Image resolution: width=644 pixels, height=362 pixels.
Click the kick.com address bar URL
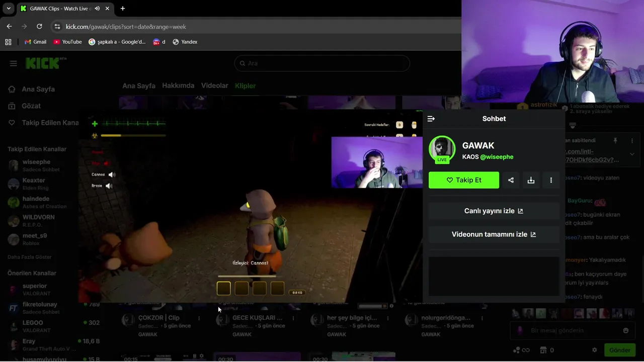[126, 27]
